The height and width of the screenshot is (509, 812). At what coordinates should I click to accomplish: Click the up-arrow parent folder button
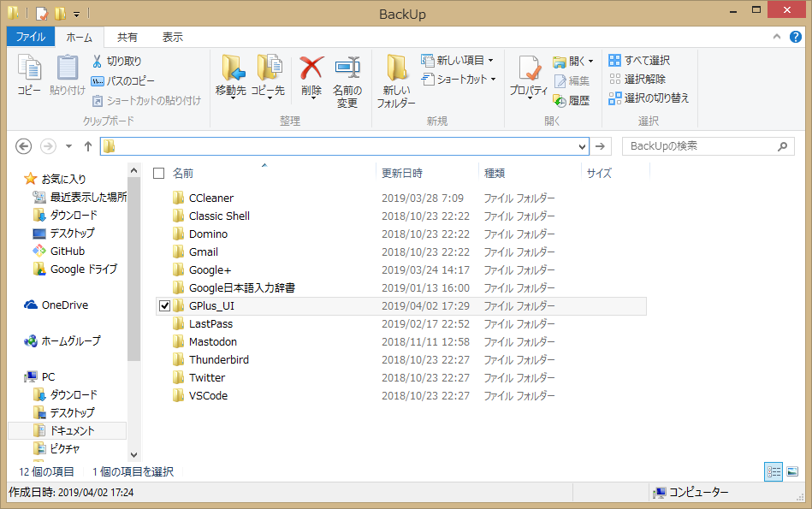tap(87, 146)
